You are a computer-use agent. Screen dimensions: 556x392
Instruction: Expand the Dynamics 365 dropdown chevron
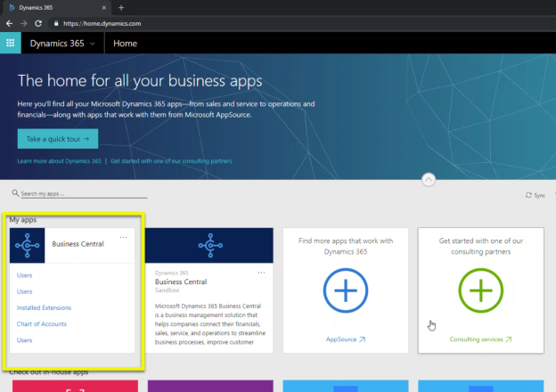click(x=93, y=44)
